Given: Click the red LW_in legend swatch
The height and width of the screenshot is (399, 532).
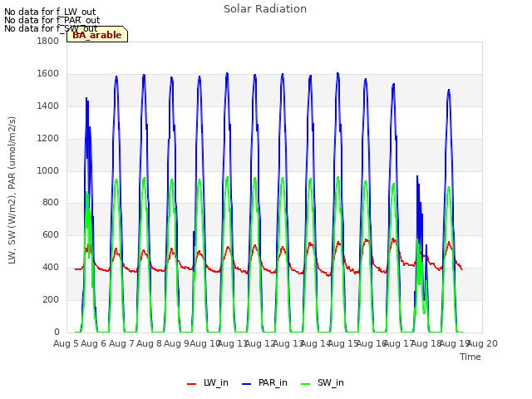Looking at the screenshot, I should pyautogui.click(x=192, y=384).
